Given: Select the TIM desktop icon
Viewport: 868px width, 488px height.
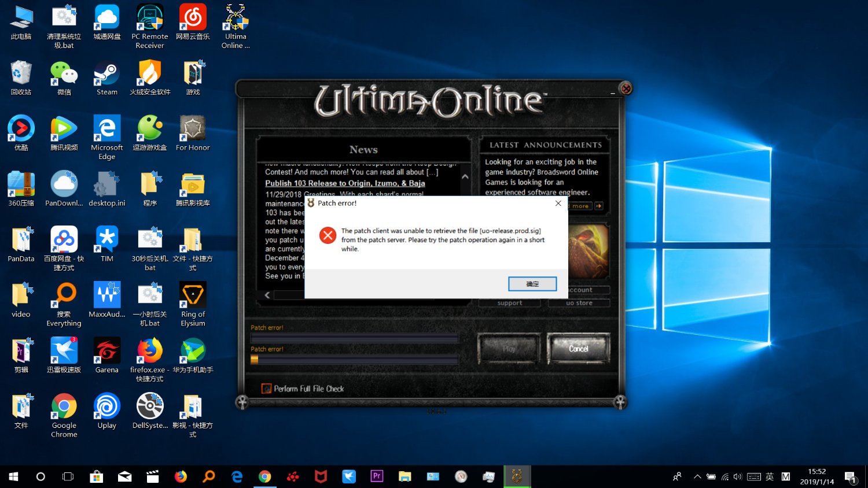Looking at the screenshot, I should coord(107,245).
